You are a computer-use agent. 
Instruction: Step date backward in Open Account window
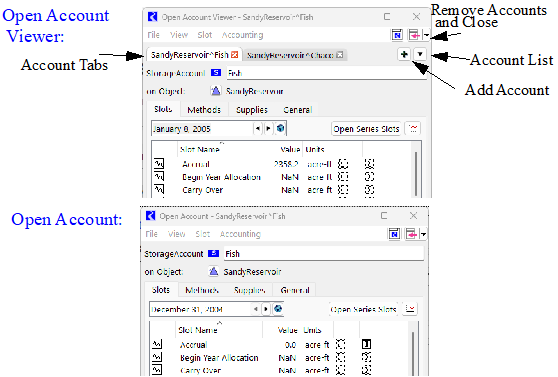point(255,309)
